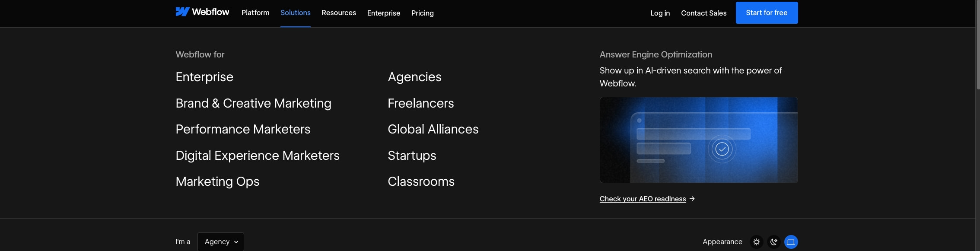Click arrow icon beside AEO readiness link
The width and height of the screenshot is (980, 251).
[692, 199]
